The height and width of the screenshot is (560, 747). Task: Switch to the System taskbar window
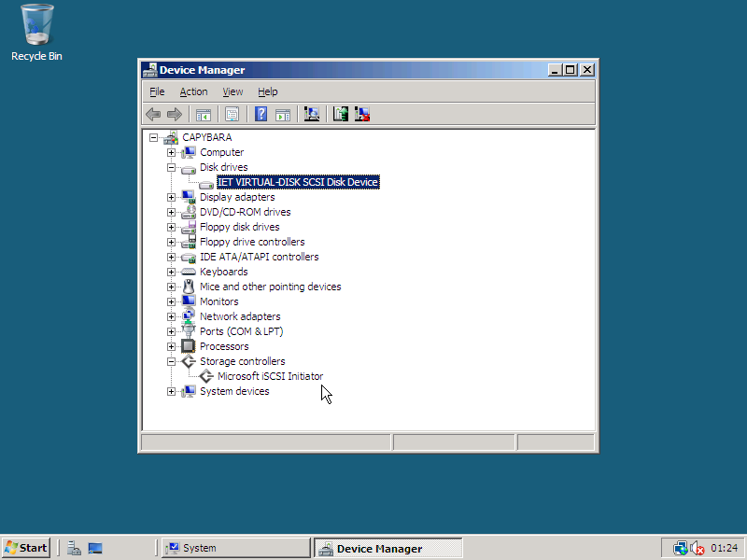pyautogui.click(x=233, y=547)
